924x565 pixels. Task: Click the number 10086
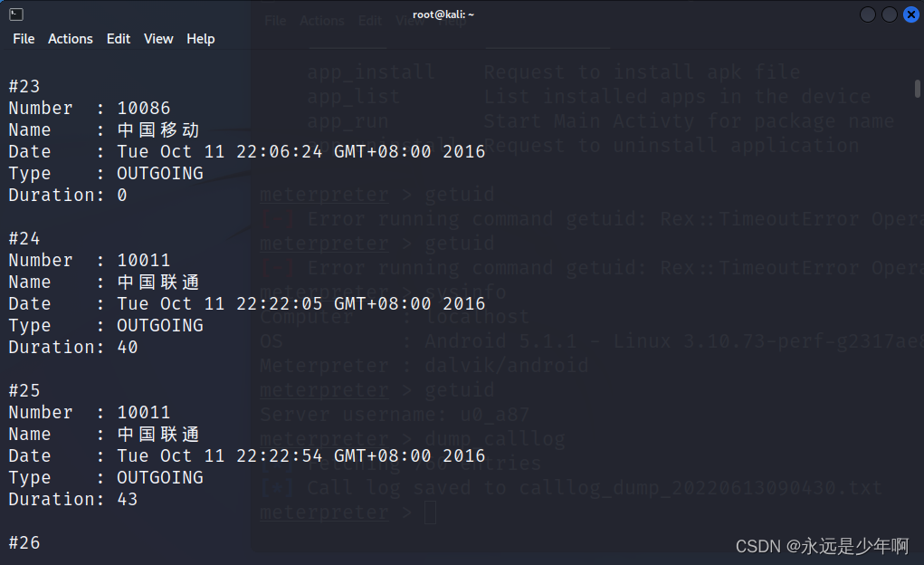pyautogui.click(x=143, y=109)
